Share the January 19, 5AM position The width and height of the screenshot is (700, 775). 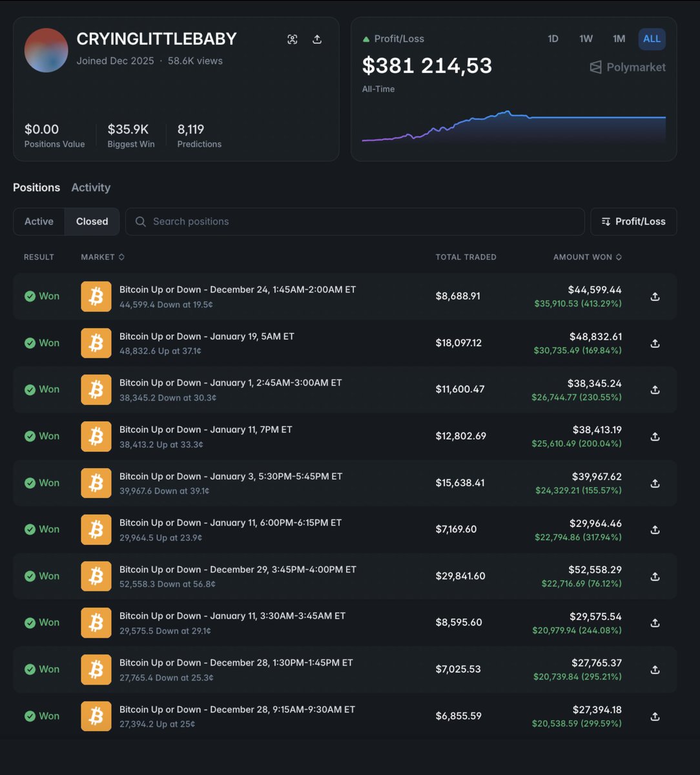click(655, 343)
